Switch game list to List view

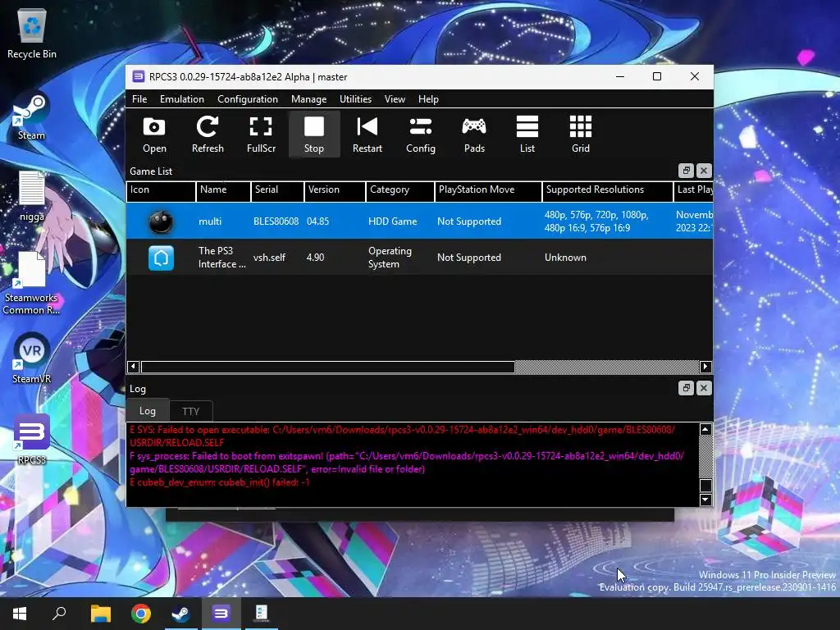pyautogui.click(x=527, y=134)
